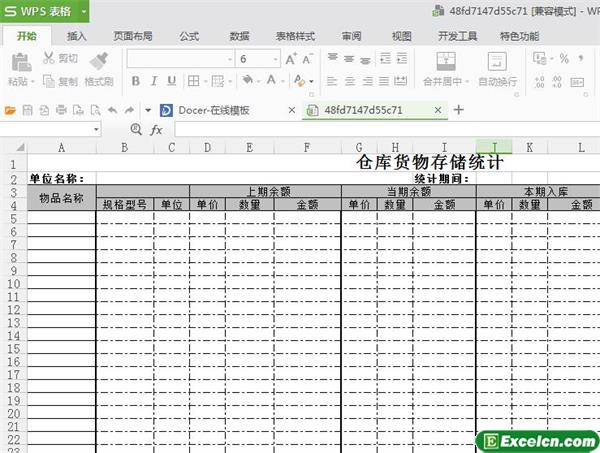The height and width of the screenshot is (453, 600).
Task: Align text right
Action: [x=367, y=81]
